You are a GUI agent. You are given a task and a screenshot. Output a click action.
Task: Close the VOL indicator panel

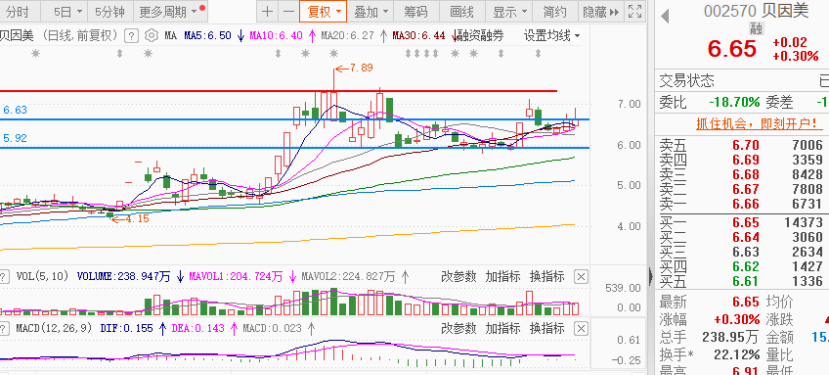coord(581,277)
